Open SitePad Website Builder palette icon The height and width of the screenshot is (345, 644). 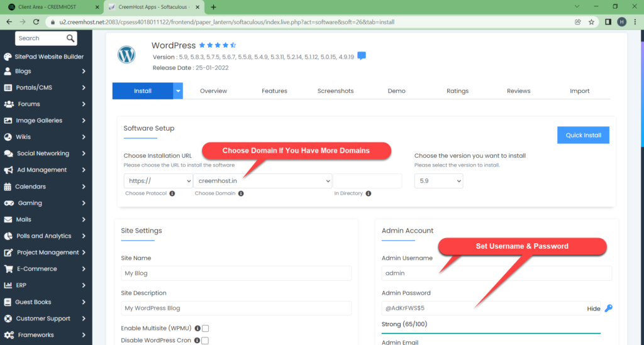pos(8,57)
